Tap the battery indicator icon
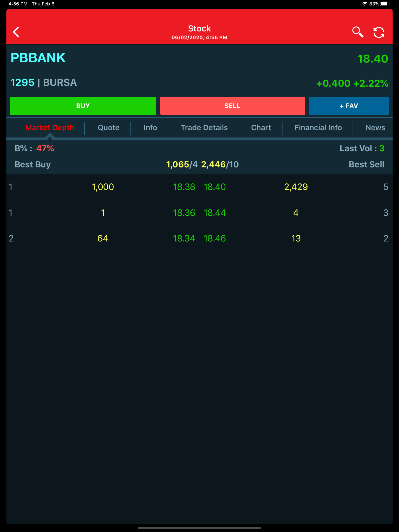This screenshot has height=532, width=399. click(385, 4)
